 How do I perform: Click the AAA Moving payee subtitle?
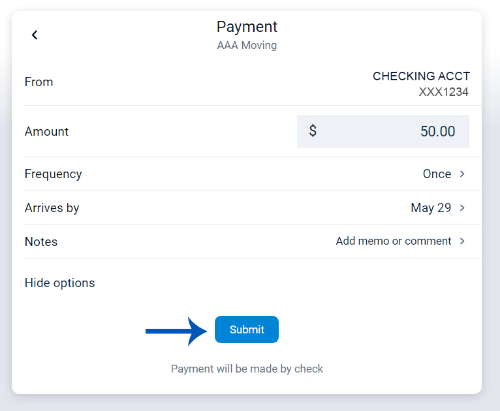[247, 45]
